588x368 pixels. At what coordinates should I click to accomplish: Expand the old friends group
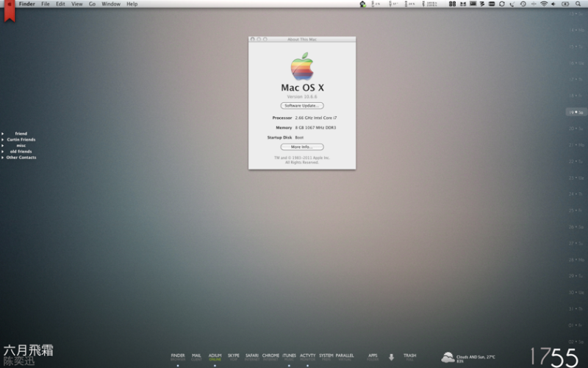click(x=3, y=151)
